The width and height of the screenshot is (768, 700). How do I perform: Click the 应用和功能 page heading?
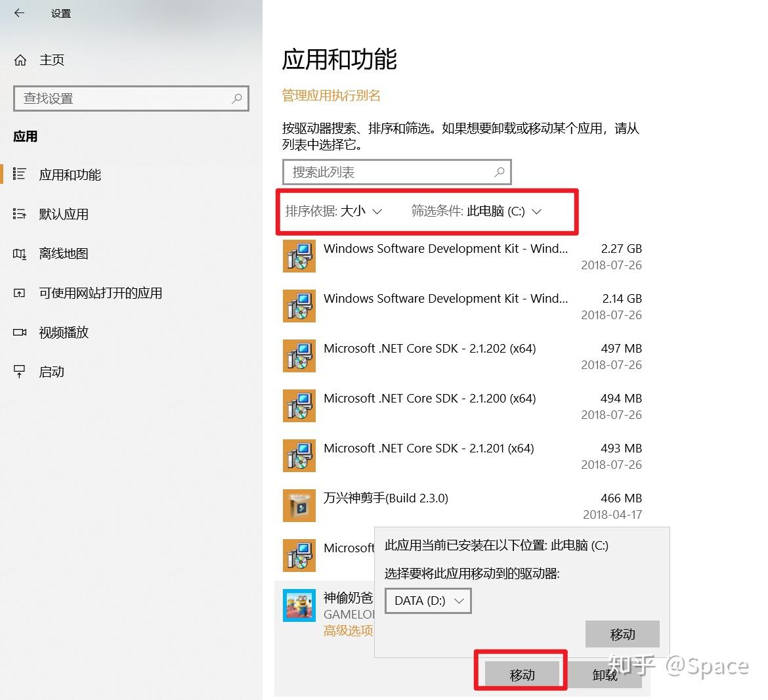pyautogui.click(x=339, y=59)
